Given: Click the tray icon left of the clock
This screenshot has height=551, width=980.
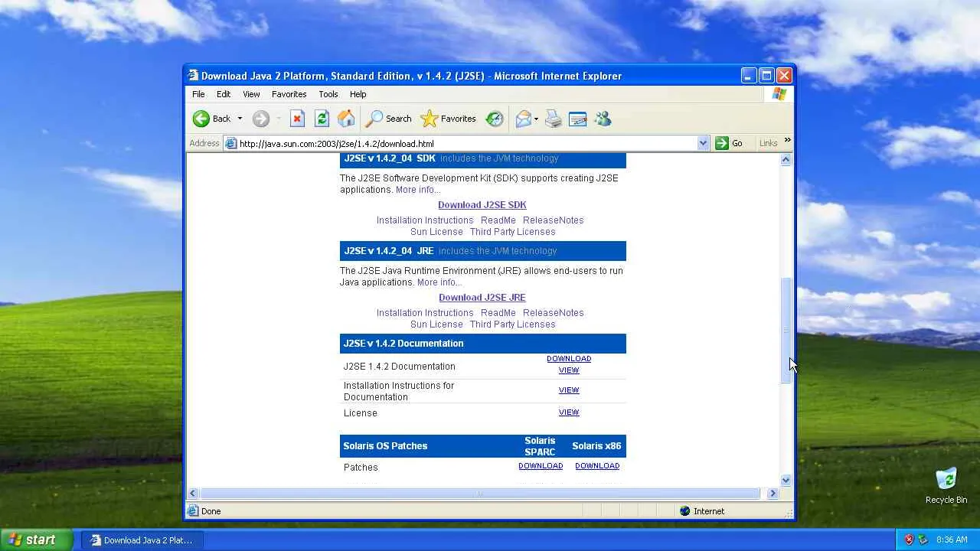Looking at the screenshot, I should [x=923, y=540].
